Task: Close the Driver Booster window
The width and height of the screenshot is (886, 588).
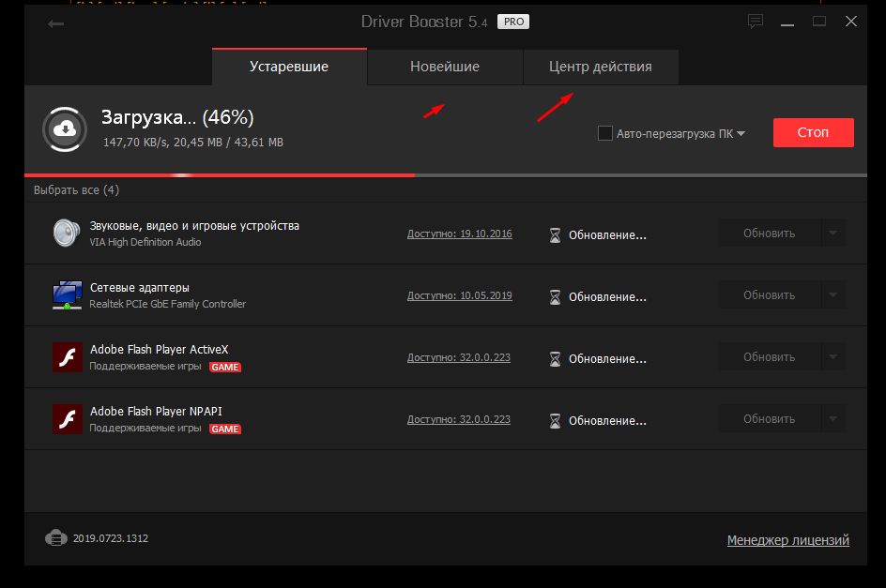Action: pos(851,22)
